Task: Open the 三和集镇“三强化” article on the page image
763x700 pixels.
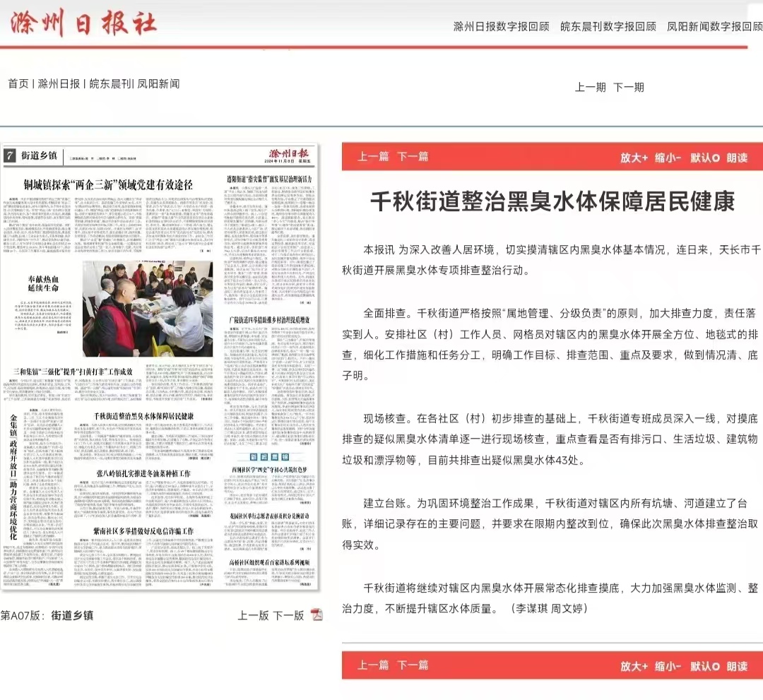Action: [73, 372]
